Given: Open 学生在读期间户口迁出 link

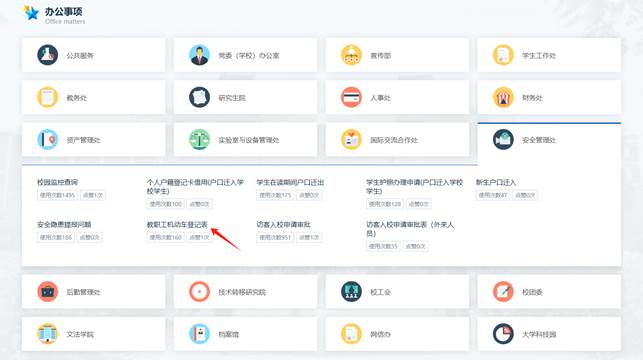Looking at the screenshot, I should coord(290,182).
